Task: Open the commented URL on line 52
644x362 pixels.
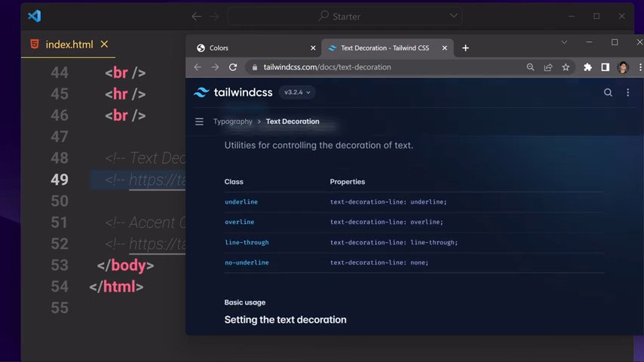Action: (158, 244)
